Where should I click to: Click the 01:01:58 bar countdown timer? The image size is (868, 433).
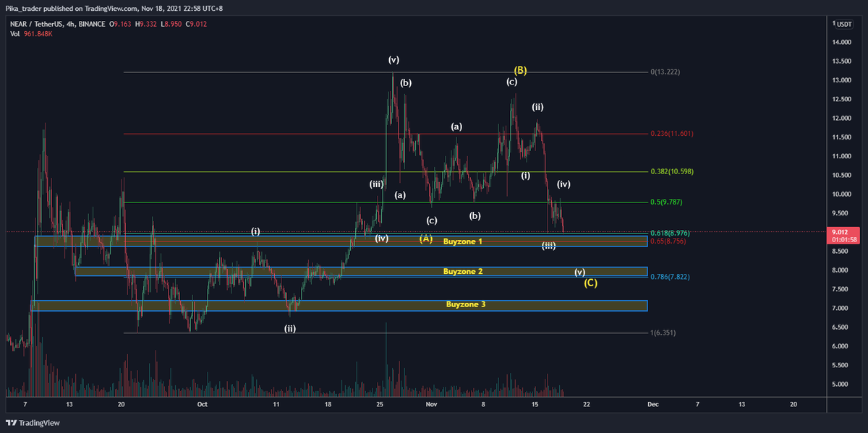pos(845,240)
